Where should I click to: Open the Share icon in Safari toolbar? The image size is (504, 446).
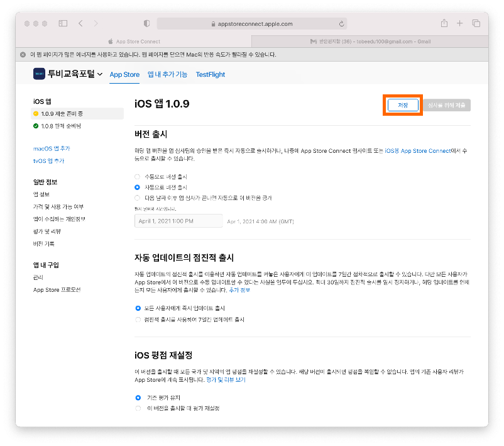click(x=444, y=23)
